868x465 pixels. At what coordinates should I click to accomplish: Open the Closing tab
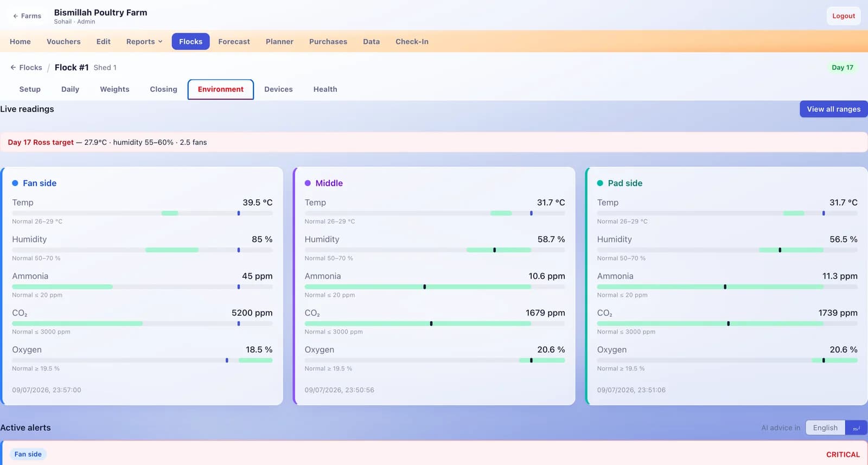click(163, 89)
